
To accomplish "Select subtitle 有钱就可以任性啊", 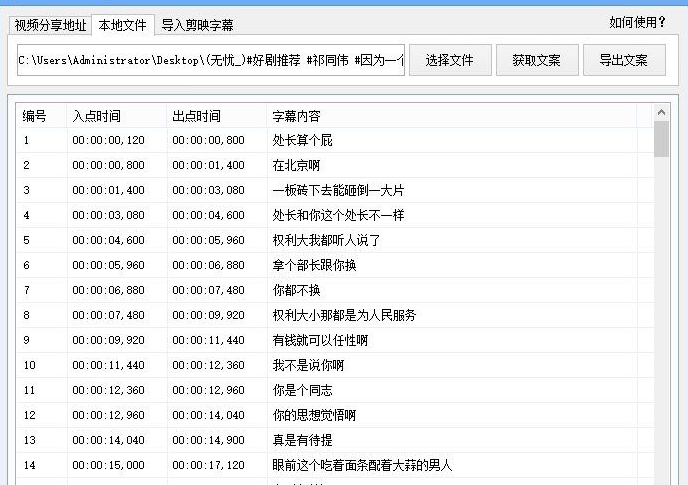I will pos(320,341).
